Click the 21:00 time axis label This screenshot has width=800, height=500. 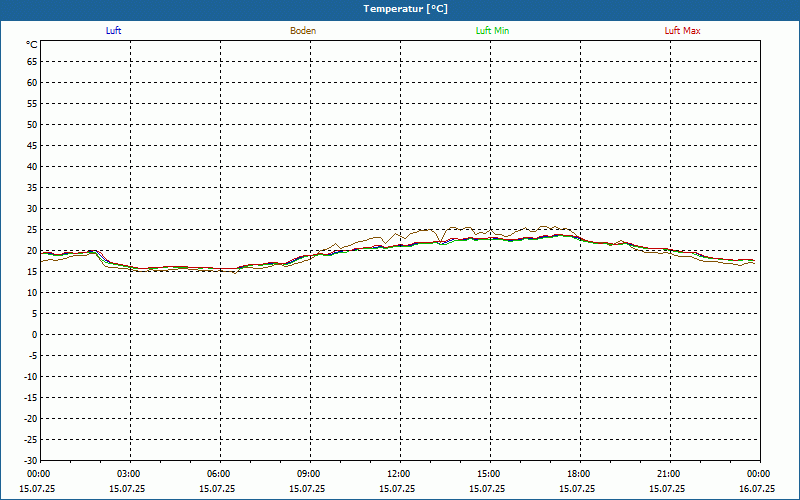coord(670,474)
